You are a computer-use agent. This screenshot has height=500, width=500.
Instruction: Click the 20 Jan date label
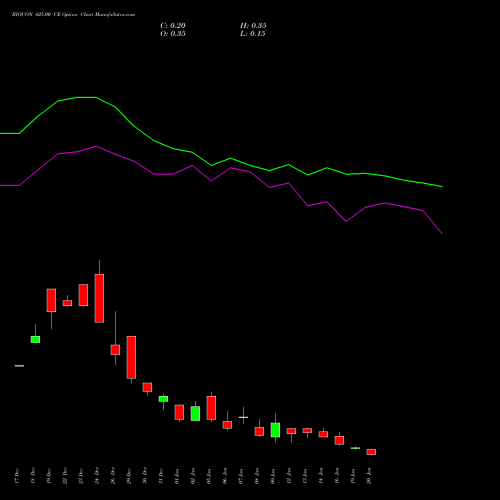click(x=369, y=476)
